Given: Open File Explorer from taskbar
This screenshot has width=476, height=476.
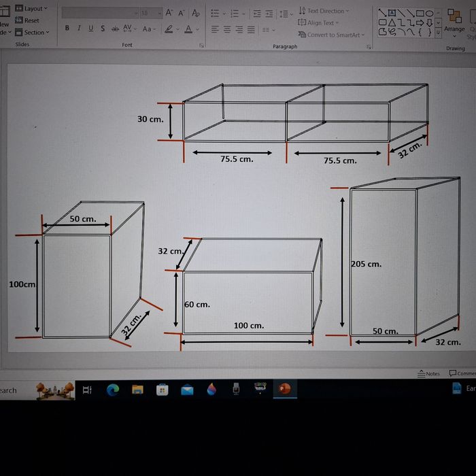Looking at the screenshot, I should coord(137,389).
